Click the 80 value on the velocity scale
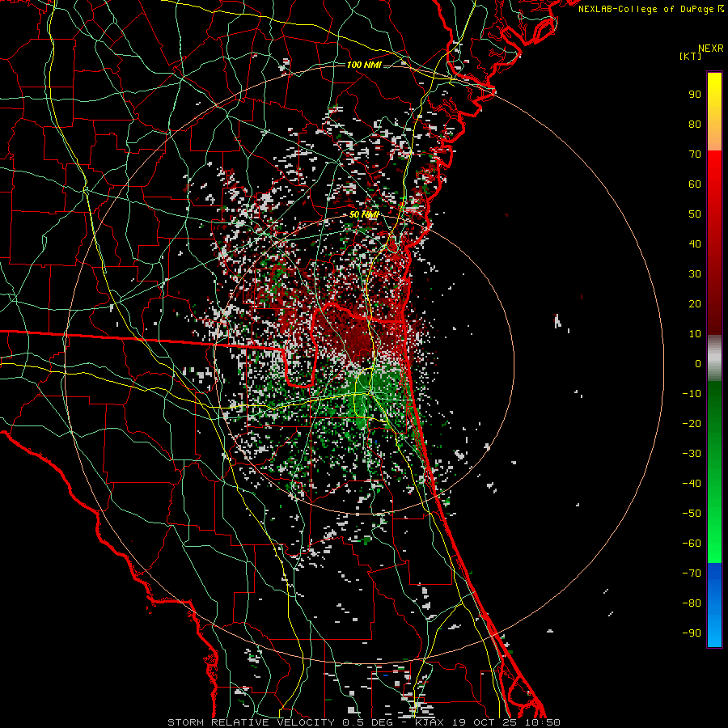Viewport: 728px width, 728px height. click(695, 124)
